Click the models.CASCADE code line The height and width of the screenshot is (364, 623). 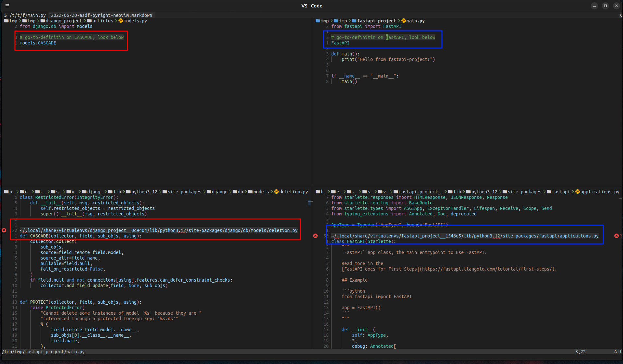pos(38,43)
